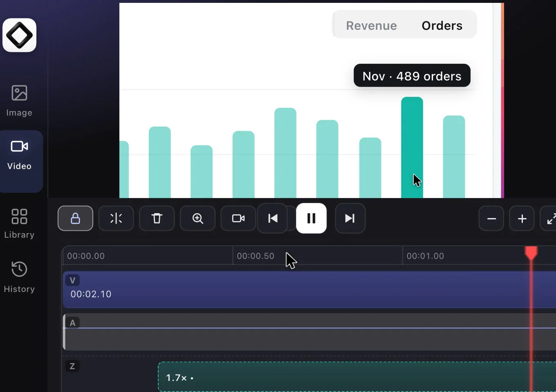Click the red playhead marker
This screenshot has height=392, width=556.
531,253
